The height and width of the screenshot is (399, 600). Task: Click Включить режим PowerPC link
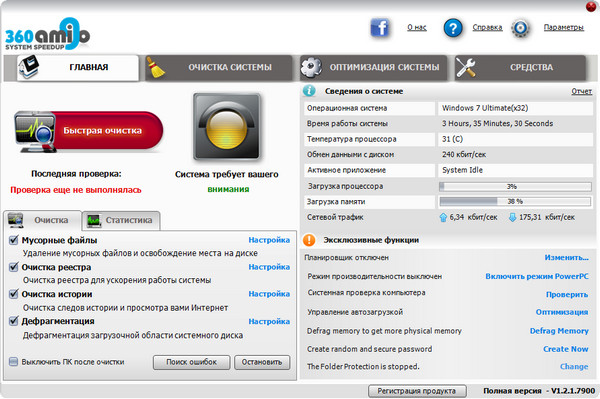(x=537, y=276)
